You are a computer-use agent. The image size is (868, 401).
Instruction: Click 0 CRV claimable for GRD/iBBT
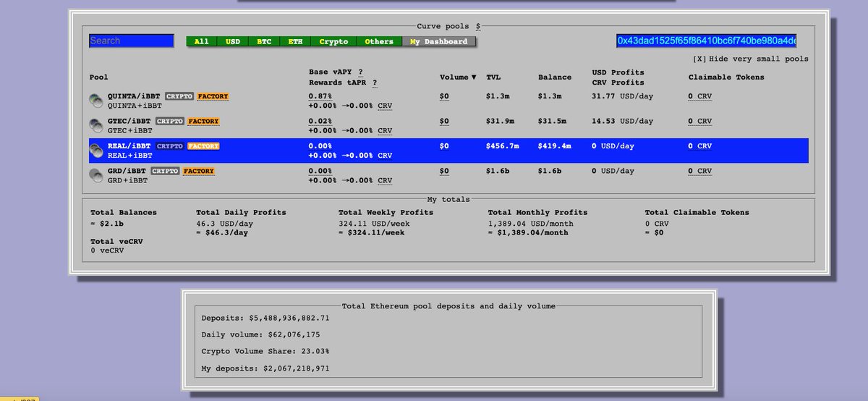(699, 171)
